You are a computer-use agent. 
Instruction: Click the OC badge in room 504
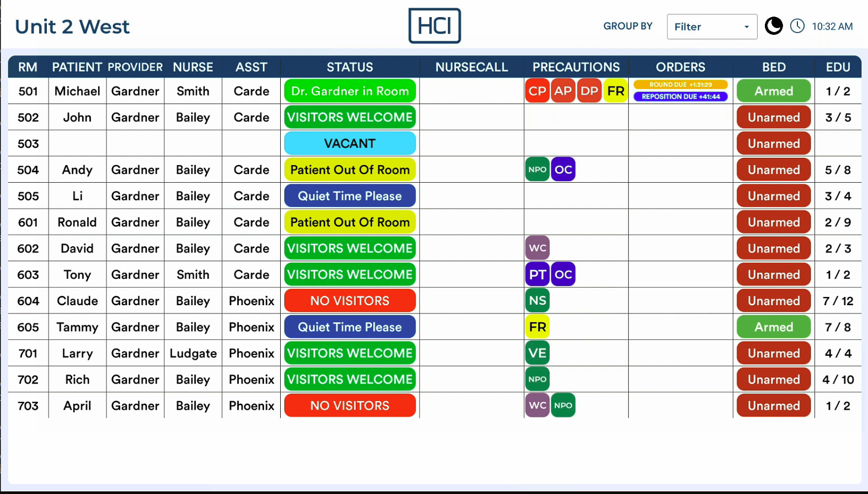pyautogui.click(x=563, y=169)
